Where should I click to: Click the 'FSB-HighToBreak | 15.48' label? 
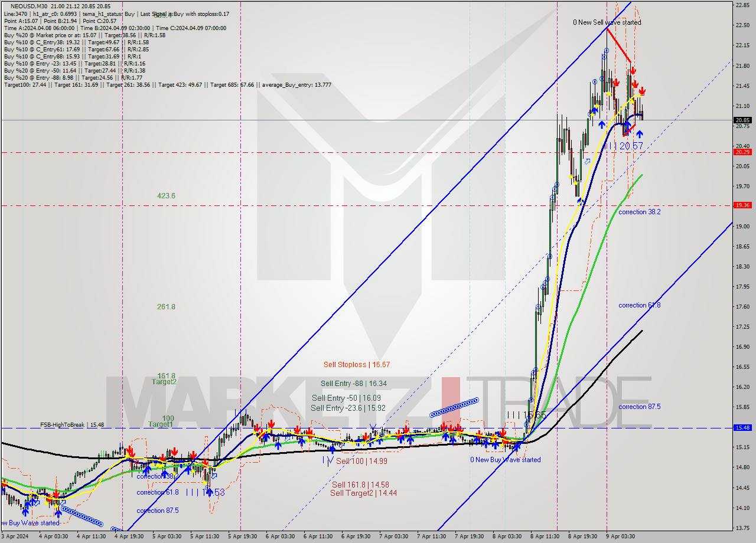(71, 425)
